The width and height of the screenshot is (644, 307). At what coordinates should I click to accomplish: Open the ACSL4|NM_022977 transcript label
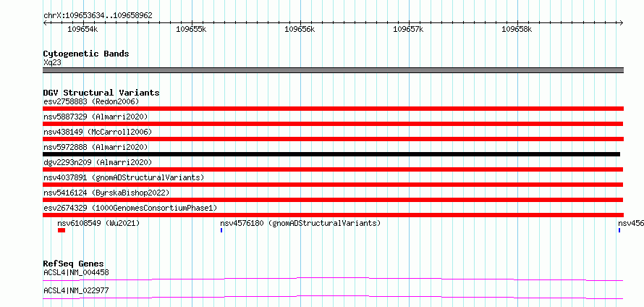point(76,290)
